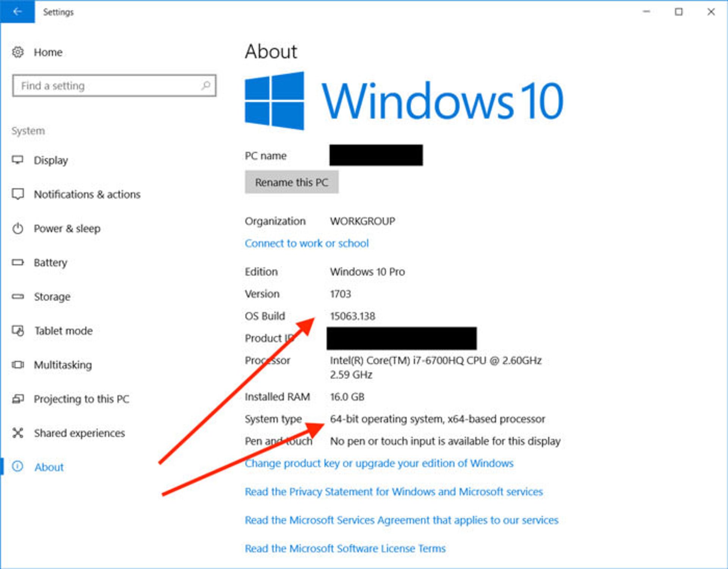Open the Home settings page

pyautogui.click(x=48, y=52)
